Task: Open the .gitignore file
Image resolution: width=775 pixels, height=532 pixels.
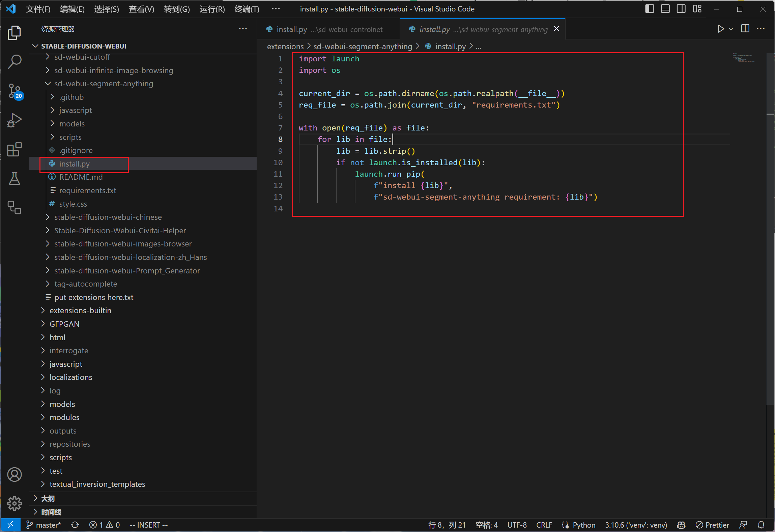Action: tap(76, 150)
